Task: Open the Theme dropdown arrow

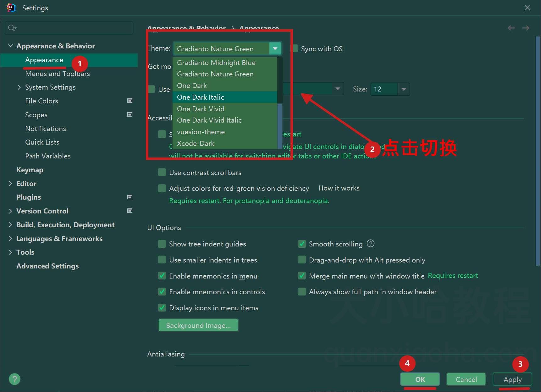Action: [275, 48]
